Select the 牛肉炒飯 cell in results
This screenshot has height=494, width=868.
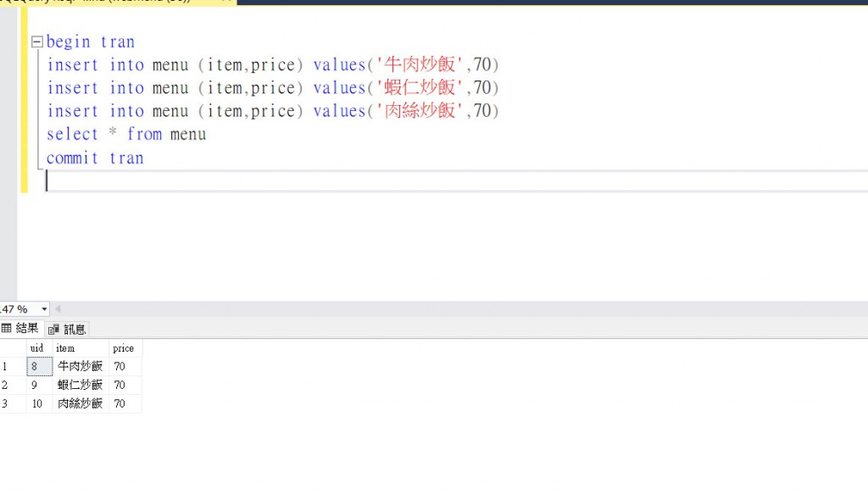coord(81,366)
